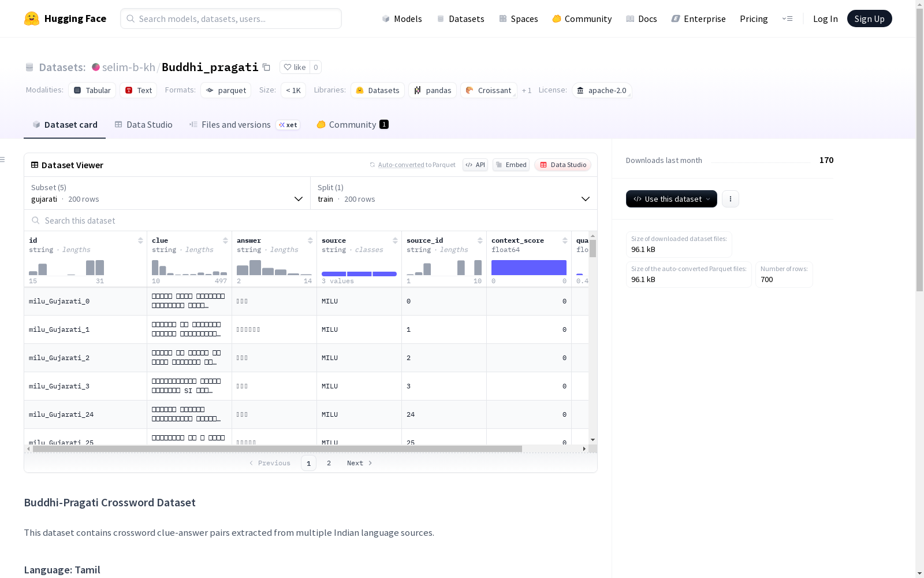Click the Log In link

point(825,18)
